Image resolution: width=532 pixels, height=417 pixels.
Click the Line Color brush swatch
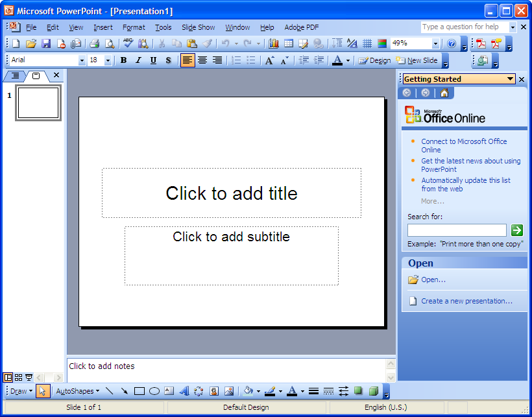(270, 391)
